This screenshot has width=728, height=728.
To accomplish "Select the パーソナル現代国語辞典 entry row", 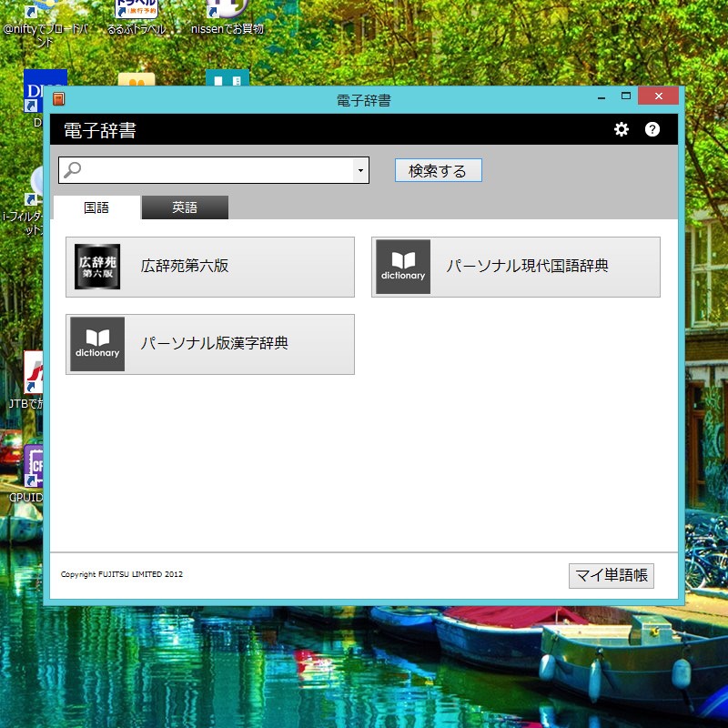I will click(515, 267).
